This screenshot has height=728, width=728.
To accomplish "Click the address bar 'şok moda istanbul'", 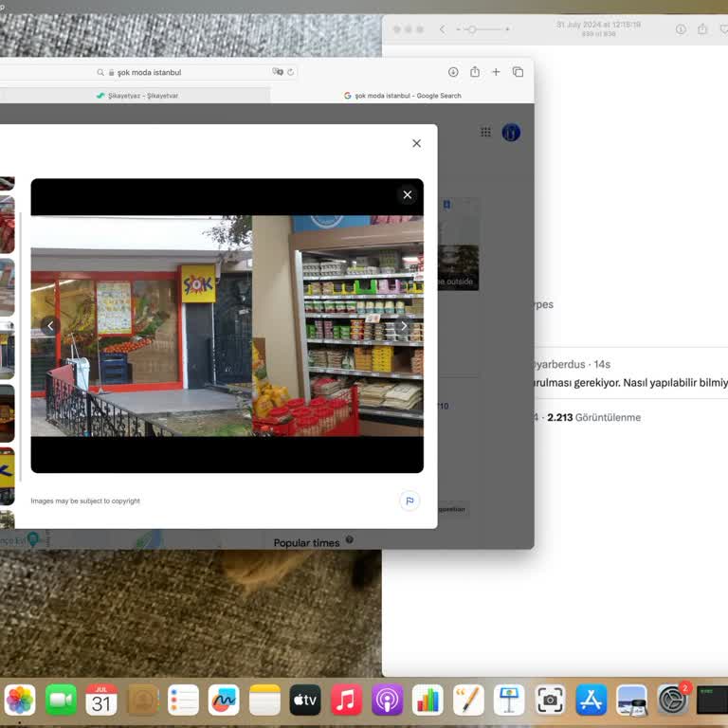I will click(149, 72).
